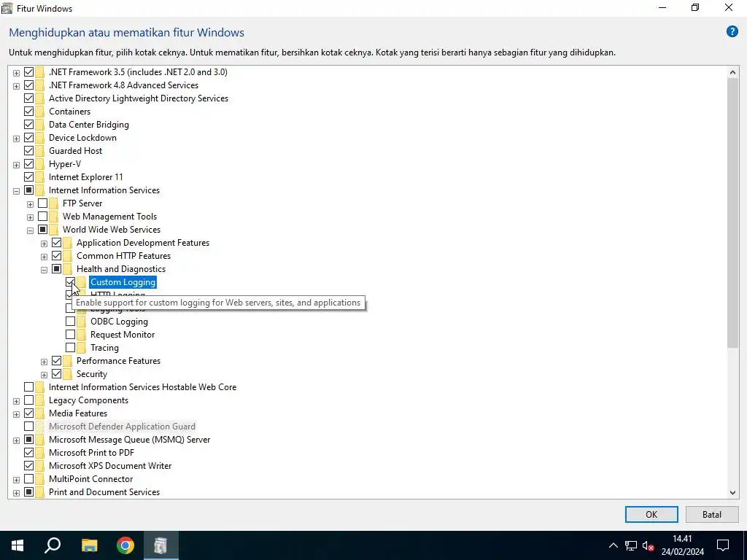Uncheck the Containers checkbox
Image resolution: width=747 pixels, height=560 pixels.
28,112
